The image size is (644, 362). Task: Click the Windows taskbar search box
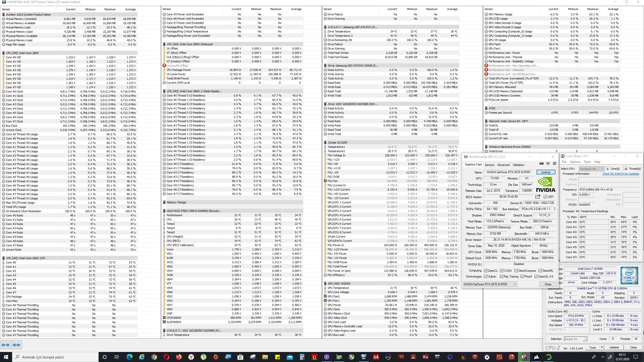[x=55, y=357]
